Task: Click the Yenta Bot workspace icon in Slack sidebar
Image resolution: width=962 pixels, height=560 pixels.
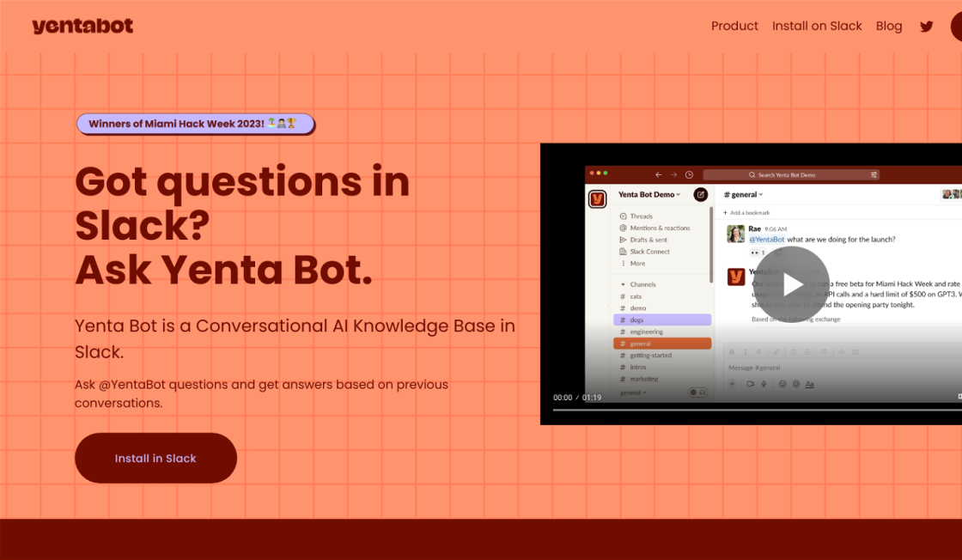Action: [x=597, y=198]
